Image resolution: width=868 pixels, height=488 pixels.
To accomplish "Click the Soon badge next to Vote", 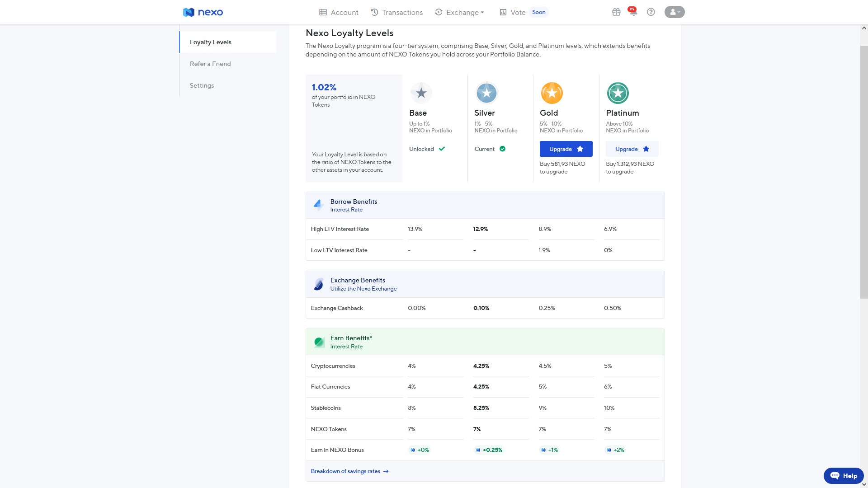I will [x=538, y=12].
